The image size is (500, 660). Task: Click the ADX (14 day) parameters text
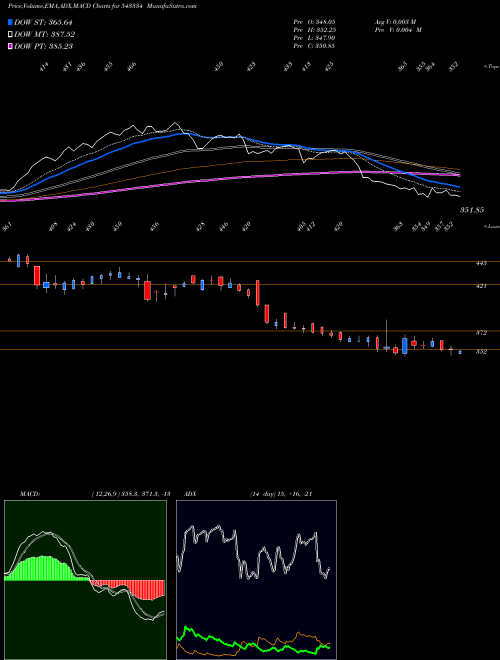[x=281, y=494]
